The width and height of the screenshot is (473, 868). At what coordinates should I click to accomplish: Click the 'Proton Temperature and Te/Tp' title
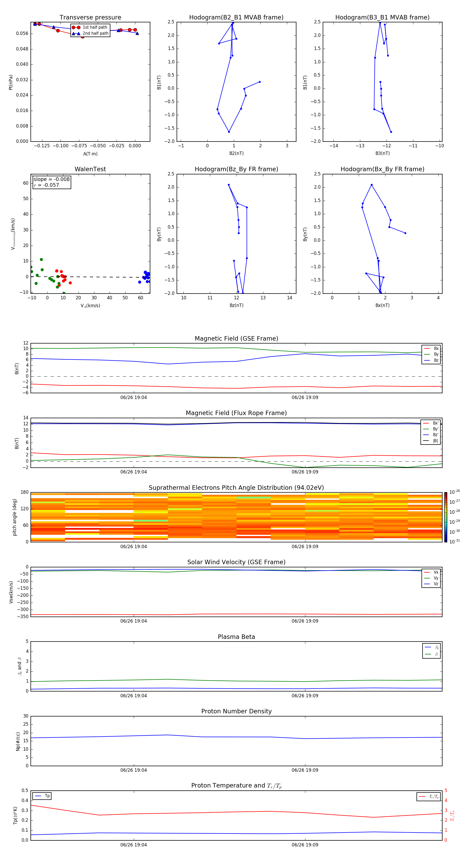236,785
